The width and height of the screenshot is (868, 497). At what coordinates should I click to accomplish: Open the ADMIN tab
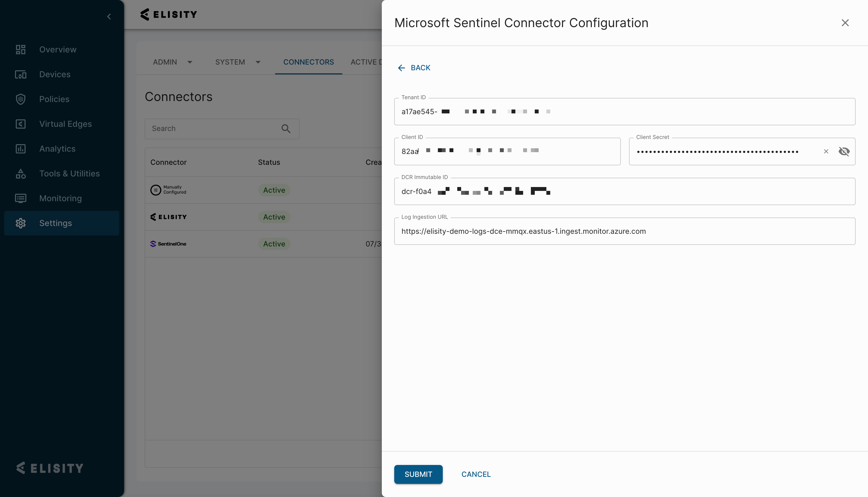pos(165,62)
